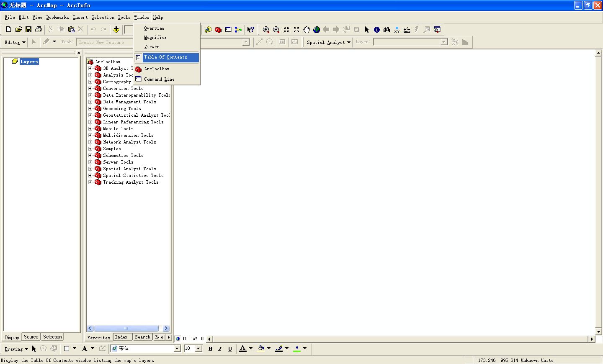Image resolution: width=603 pixels, height=364 pixels.
Task: Select the Layers item in table of contents
Action: 29,62
